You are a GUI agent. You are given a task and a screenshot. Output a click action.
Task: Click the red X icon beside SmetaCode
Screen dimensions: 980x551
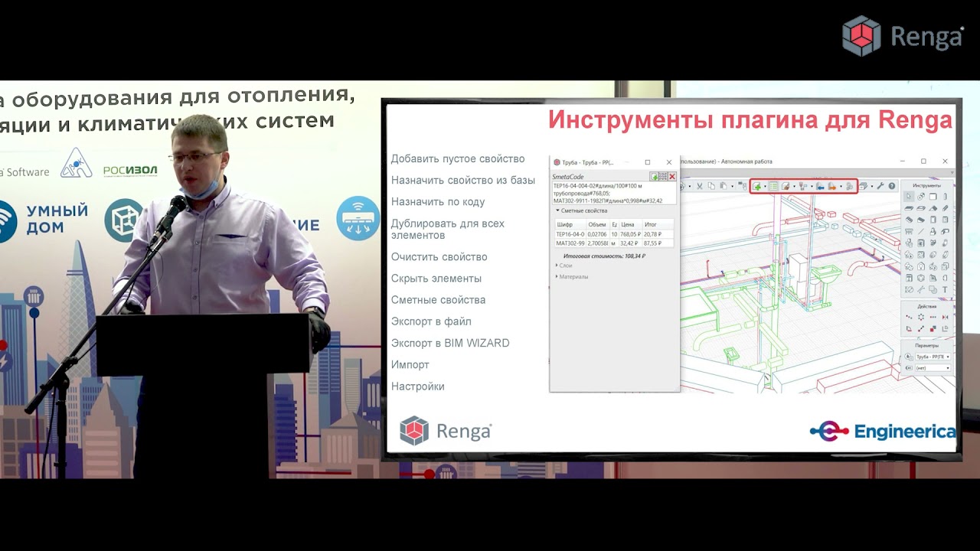pos(672,177)
